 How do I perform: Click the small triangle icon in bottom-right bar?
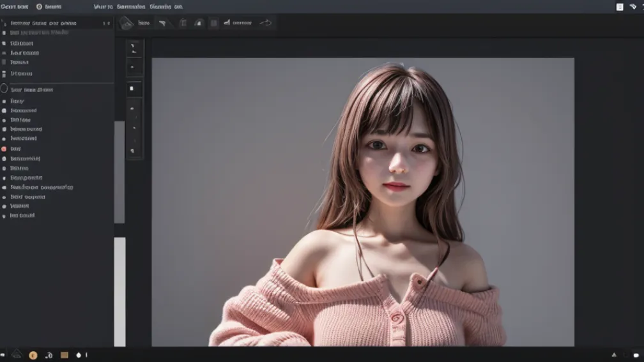pyautogui.click(x=614, y=354)
